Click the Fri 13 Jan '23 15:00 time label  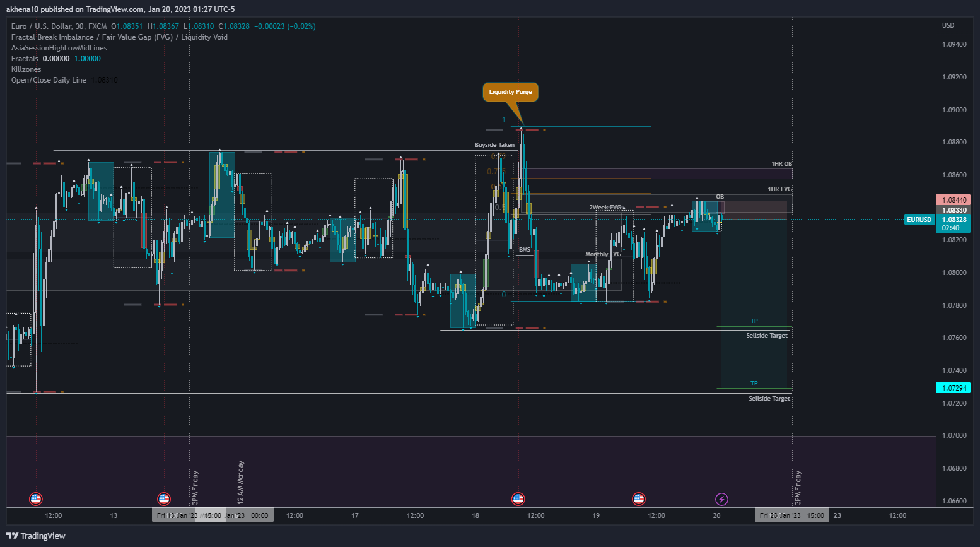click(x=189, y=515)
